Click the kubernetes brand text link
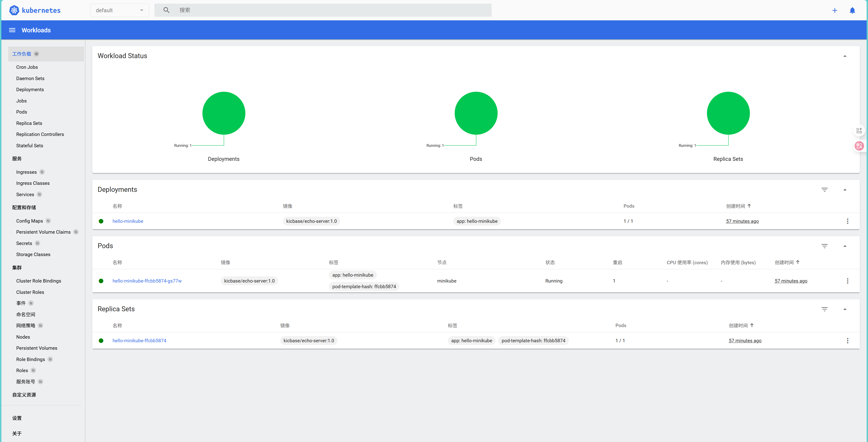Image resolution: width=868 pixels, height=442 pixels. (41, 10)
